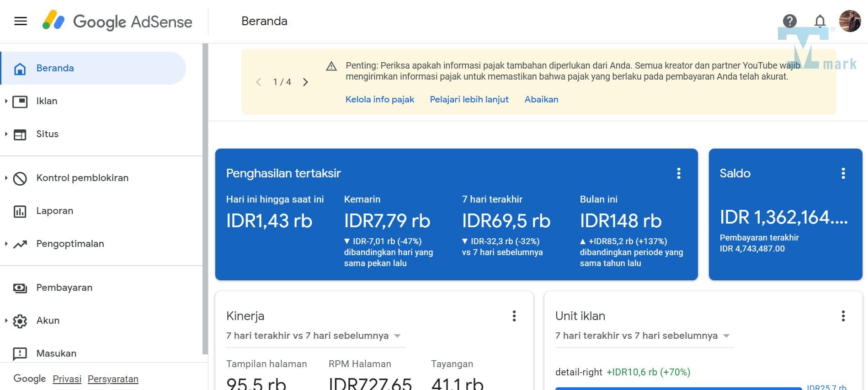Select Pembayaran in the sidebar

pos(64,288)
